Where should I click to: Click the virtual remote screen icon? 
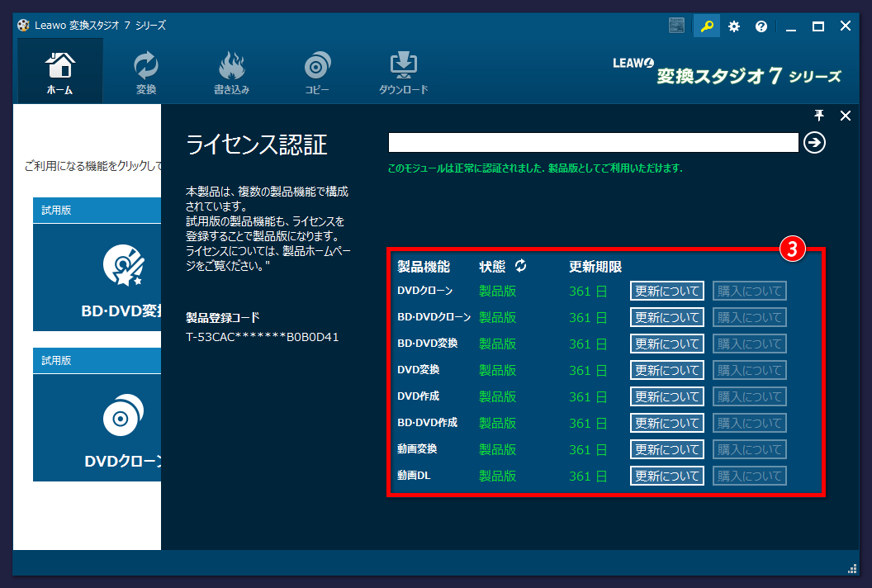[676, 26]
